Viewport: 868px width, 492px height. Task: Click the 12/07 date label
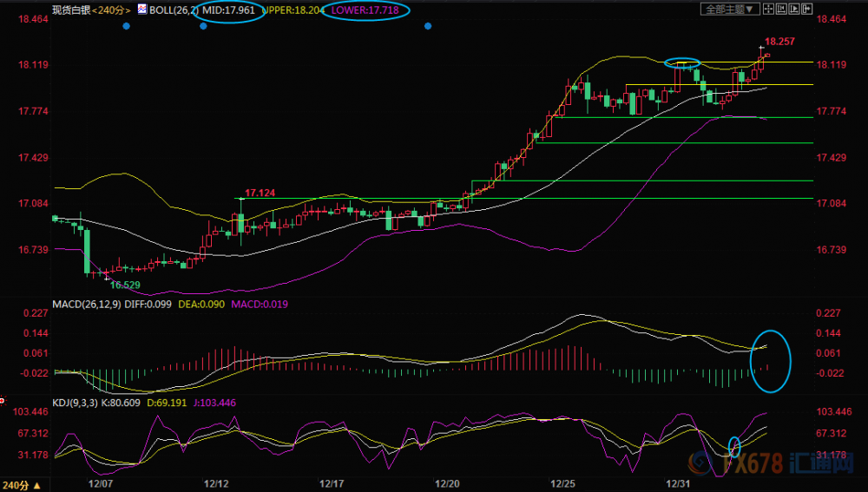[101, 484]
